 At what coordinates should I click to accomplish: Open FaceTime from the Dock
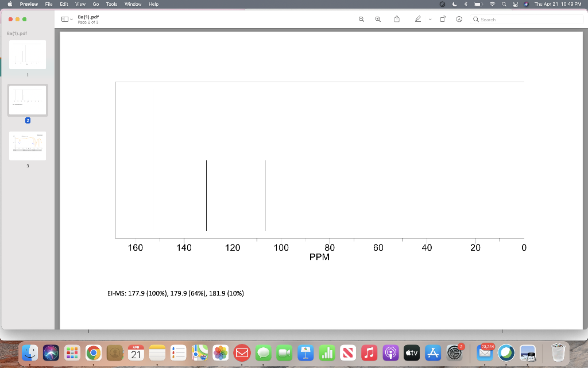pos(284,353)
